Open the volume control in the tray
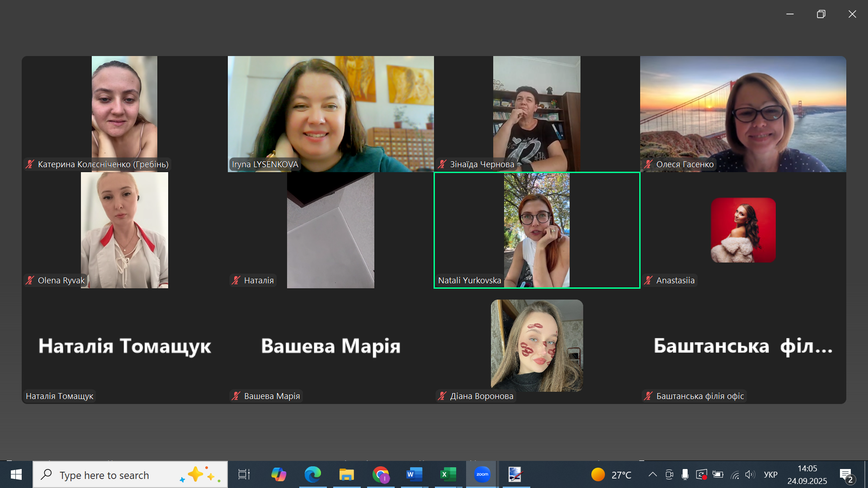Screen dimensions: 868x488 [750, 474]
